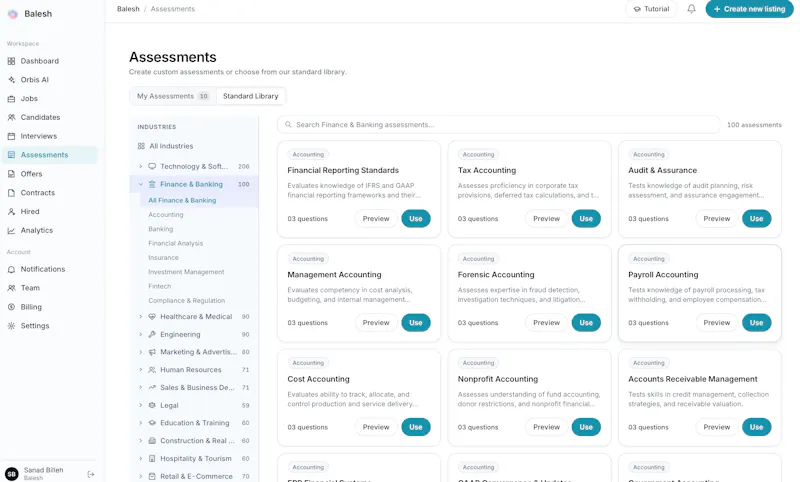Select Compliance & Regulation subcategory
This screenshot has width=800, height=482.
187,301
